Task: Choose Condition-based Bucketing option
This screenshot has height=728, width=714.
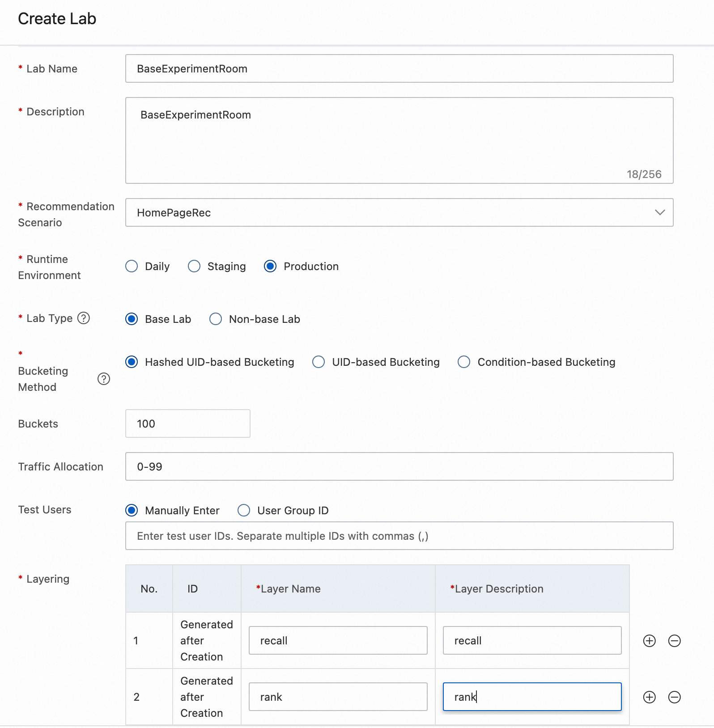Action: [464, 362]
